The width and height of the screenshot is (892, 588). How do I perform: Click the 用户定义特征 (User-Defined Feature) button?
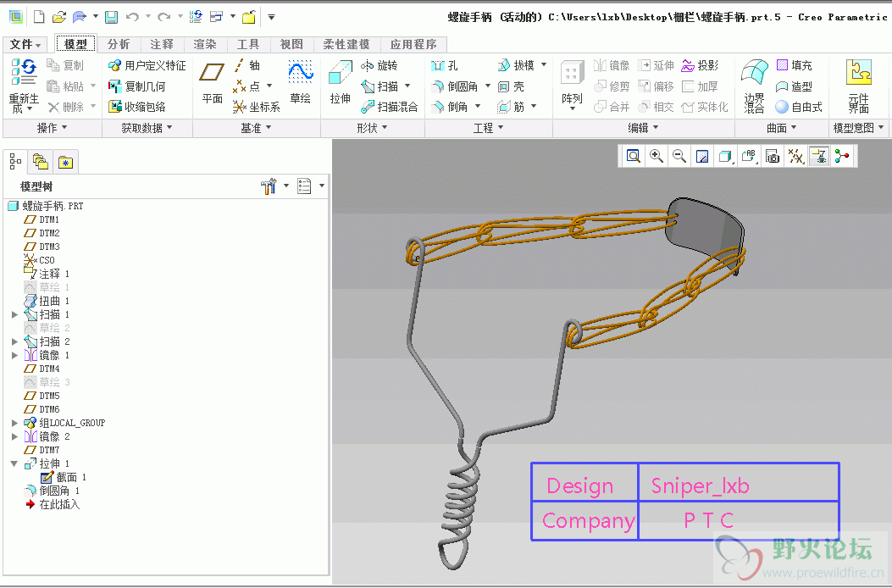pos(147,65)
